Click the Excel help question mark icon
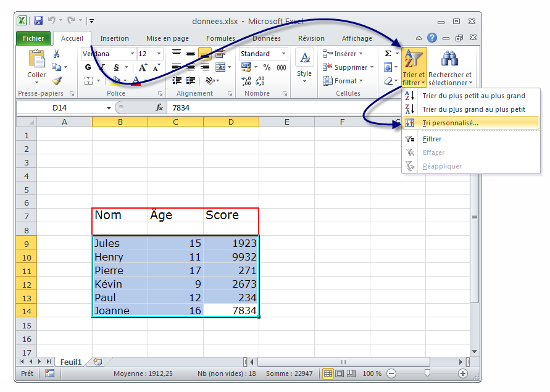Image resolution: width=550 pixels, height=392 pixels. [432, 38]
